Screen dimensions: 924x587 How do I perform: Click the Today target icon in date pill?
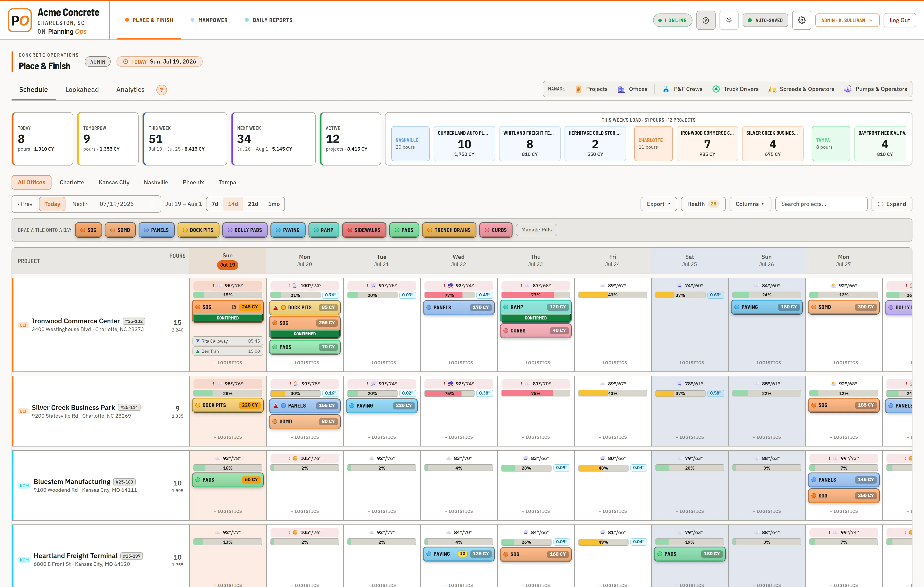(x=125, y=62)
